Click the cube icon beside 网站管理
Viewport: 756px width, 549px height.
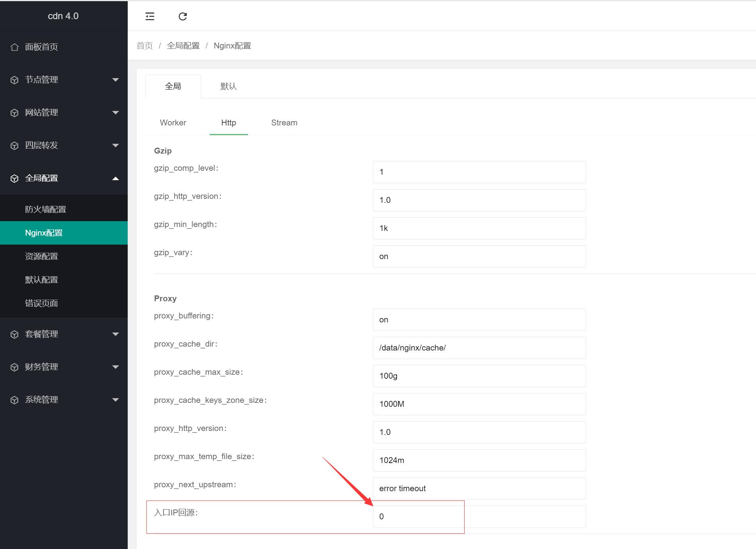click(14, 113)
